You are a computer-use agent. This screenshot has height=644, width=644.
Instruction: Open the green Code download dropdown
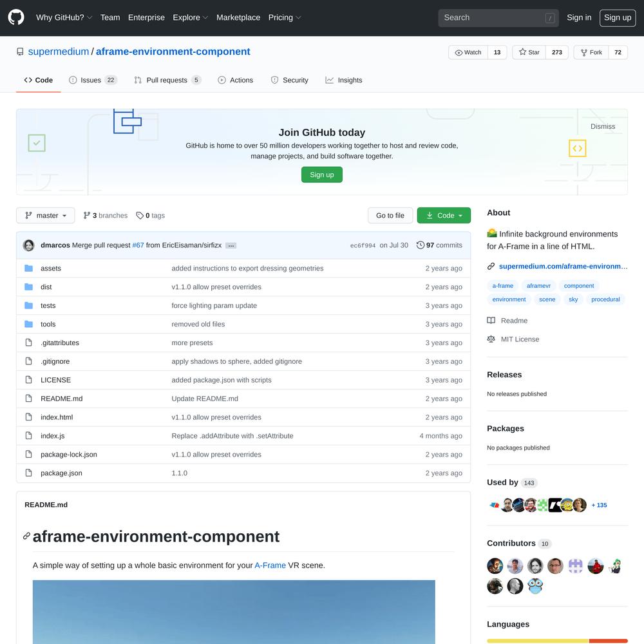pyautogui.click(x=444, y=216)
